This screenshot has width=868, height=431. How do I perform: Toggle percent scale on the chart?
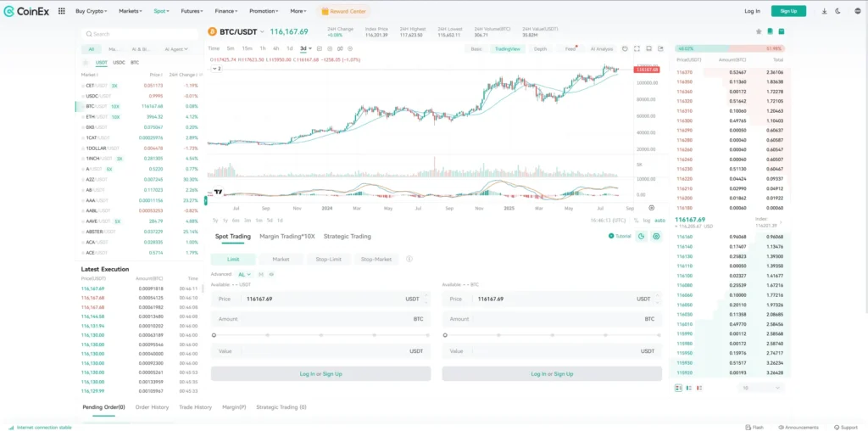(x=637, y=220)
